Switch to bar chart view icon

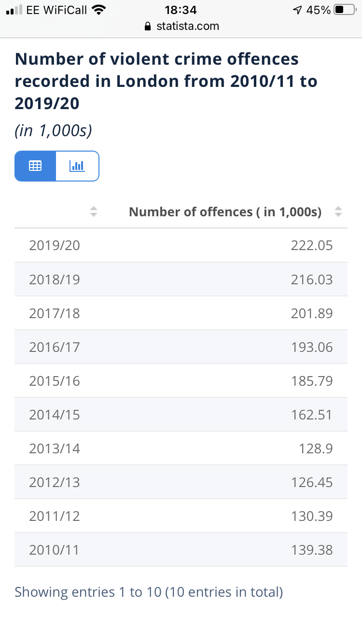[x=77, y=166]
